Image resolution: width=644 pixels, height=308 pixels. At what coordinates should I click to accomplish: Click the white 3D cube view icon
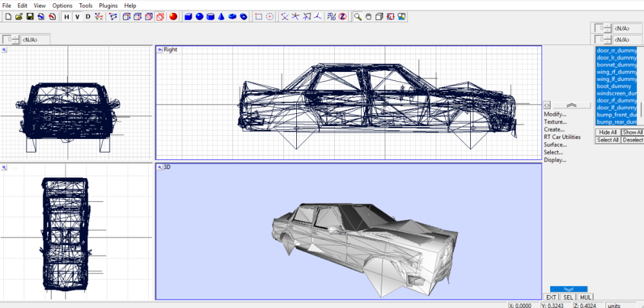pyautogui.click(x=379, y=17)
